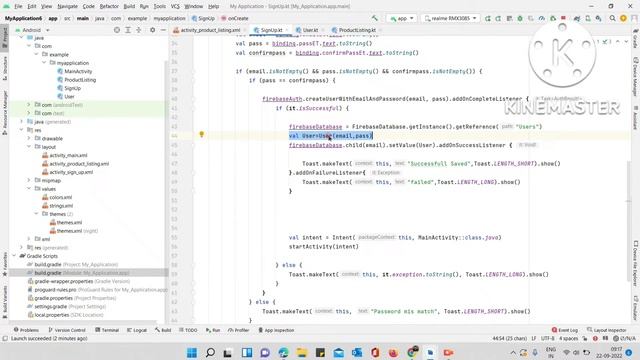Open the Event Log
640x360 pixels.
[x=564, y=330]
